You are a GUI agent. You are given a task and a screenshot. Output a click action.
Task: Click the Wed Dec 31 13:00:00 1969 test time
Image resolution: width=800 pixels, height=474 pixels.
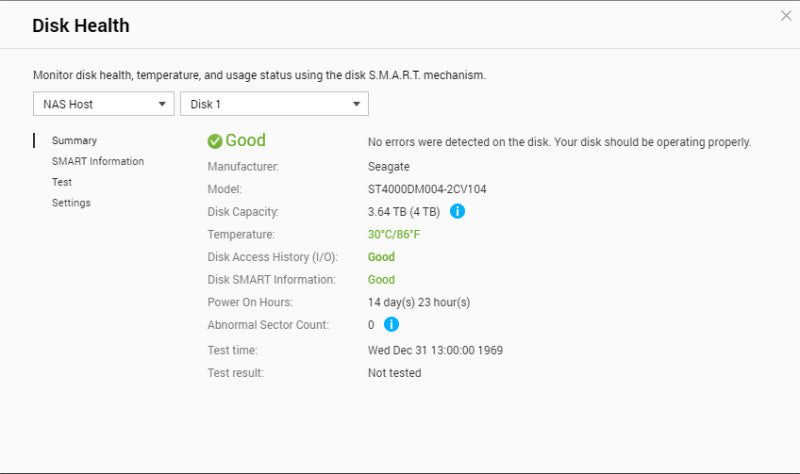[x=435, y=351]
